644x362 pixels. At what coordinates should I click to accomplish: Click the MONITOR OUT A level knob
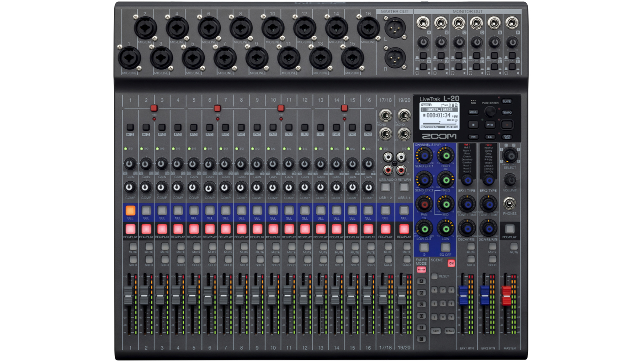423,42
